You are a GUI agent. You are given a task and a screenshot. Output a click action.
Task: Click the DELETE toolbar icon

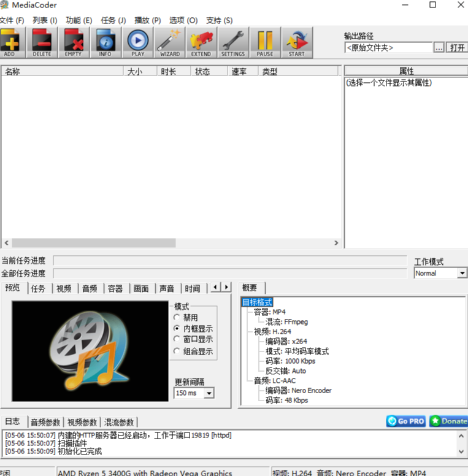coord(42,42)
